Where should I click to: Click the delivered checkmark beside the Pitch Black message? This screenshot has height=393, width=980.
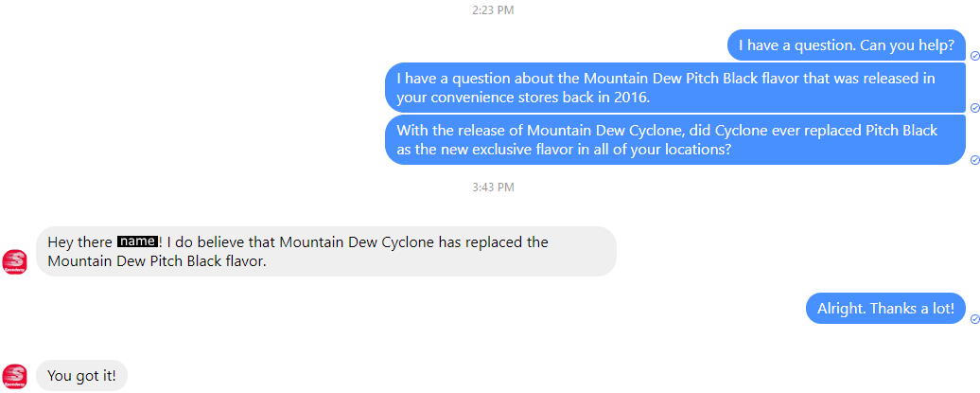(974, 107)
